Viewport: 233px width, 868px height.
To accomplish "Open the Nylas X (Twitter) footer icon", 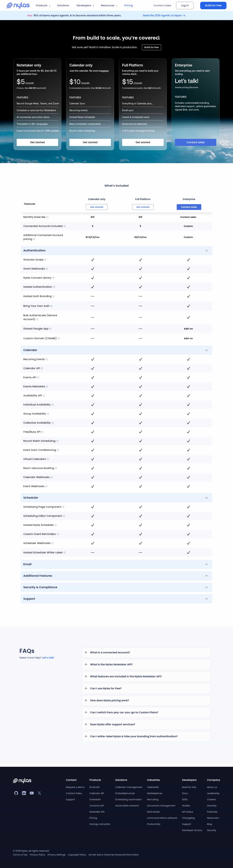I will tap(39, 793).
